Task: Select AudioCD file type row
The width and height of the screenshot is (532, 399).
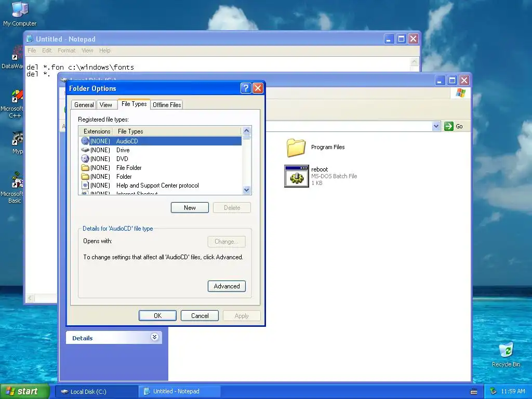Action: tap(161, 141)
